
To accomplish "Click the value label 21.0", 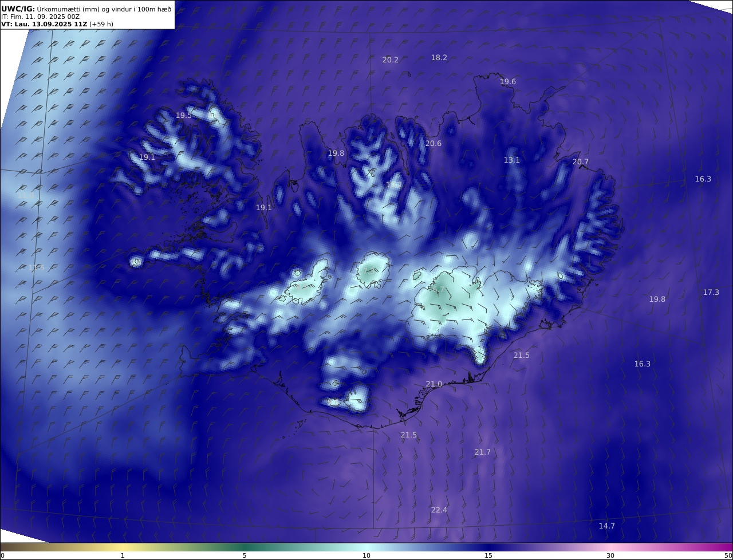I will tap(434, 384).
